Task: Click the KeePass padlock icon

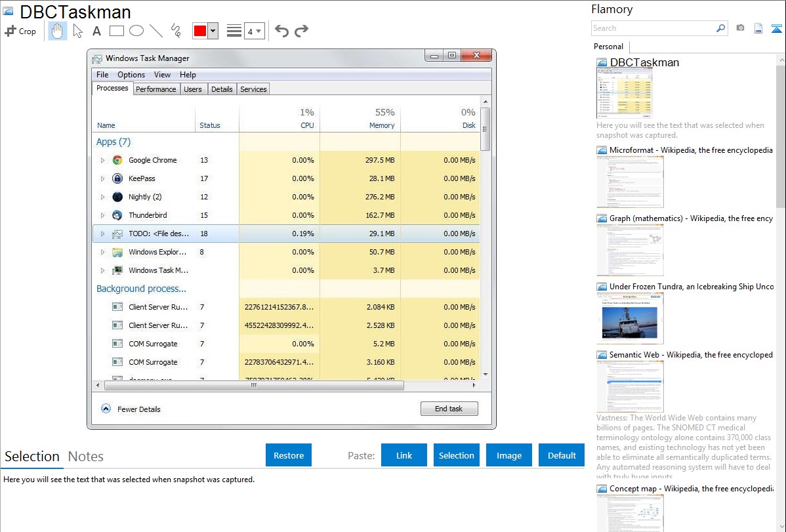Action: coord(117,178)
